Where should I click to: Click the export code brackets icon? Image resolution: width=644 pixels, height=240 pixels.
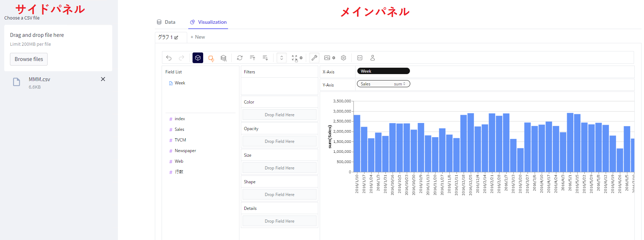click(x=360, y=58)
